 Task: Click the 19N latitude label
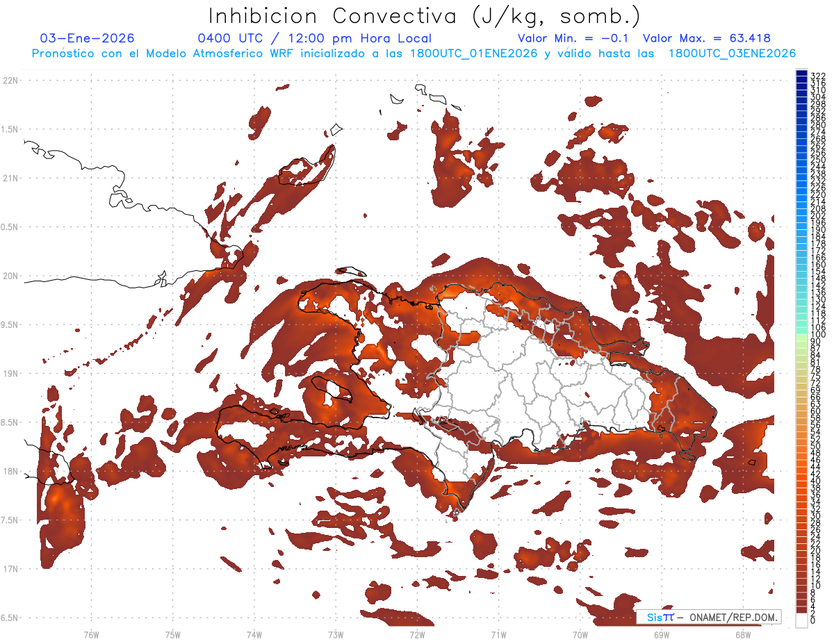pyautogui.click(x=10, y=374)
